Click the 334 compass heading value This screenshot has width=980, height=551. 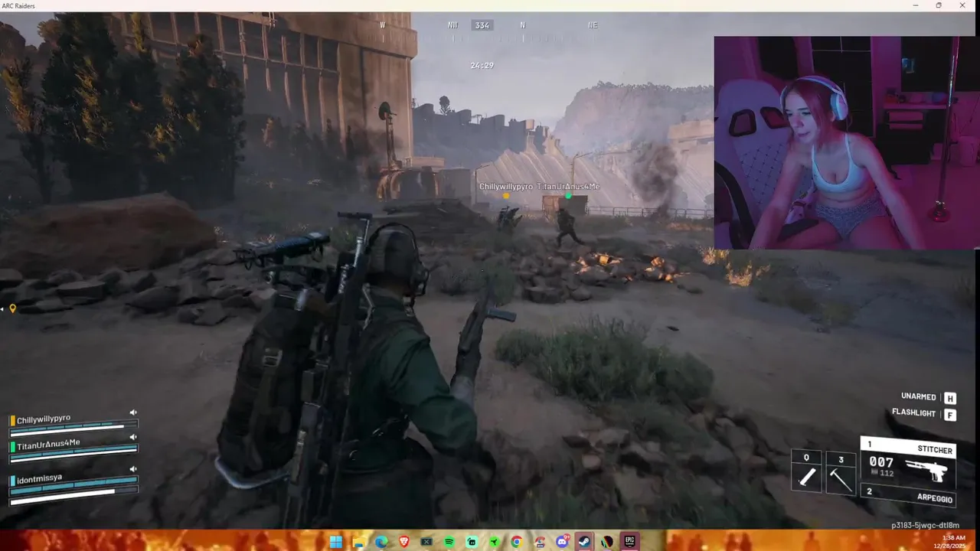click(x=482, y=25)
